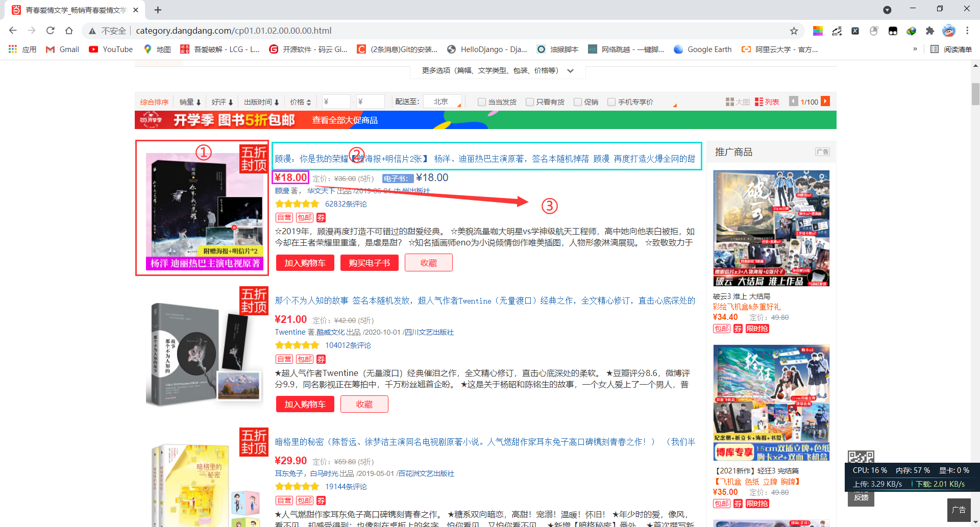This screenshot has width=980, height=527.
Task: Add 那个不为人知的故事 to cart
Action: point(305,404)
